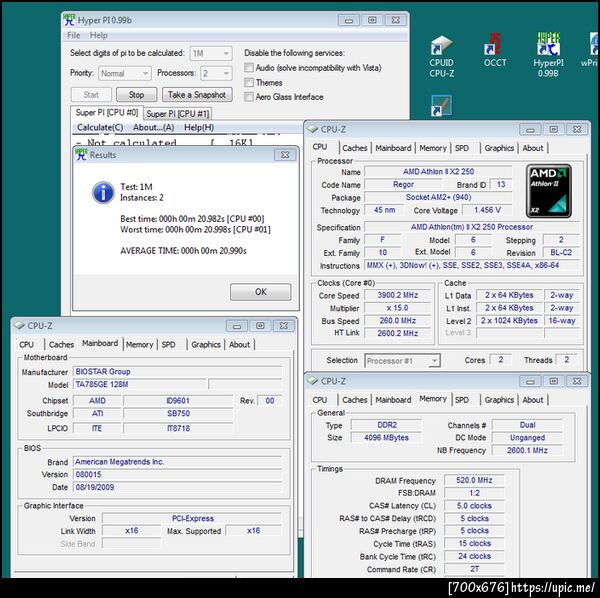
Task: Select the Super PI [CPU #0] tab
Action: 107,112
